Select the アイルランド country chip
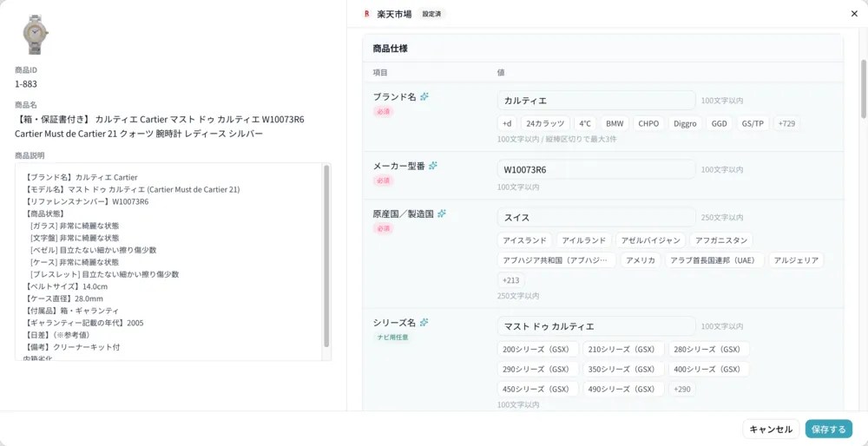The image size is (868, 446). pos(584,240)
